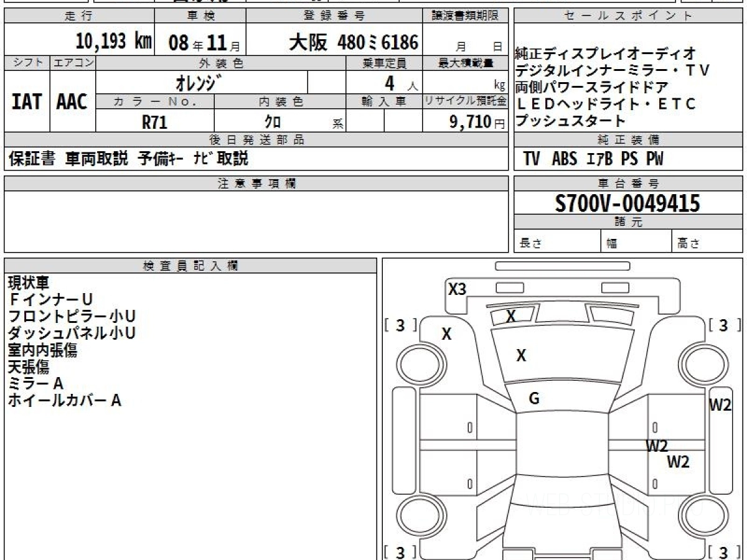Select the recycle deposit 9,710円
Screen dimensions: 747x560
click(477, 122)
